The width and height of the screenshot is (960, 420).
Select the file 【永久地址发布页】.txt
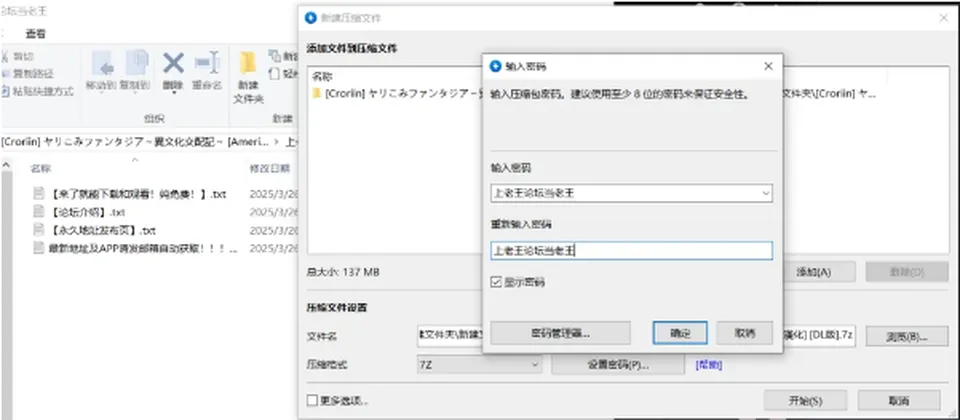103,230
